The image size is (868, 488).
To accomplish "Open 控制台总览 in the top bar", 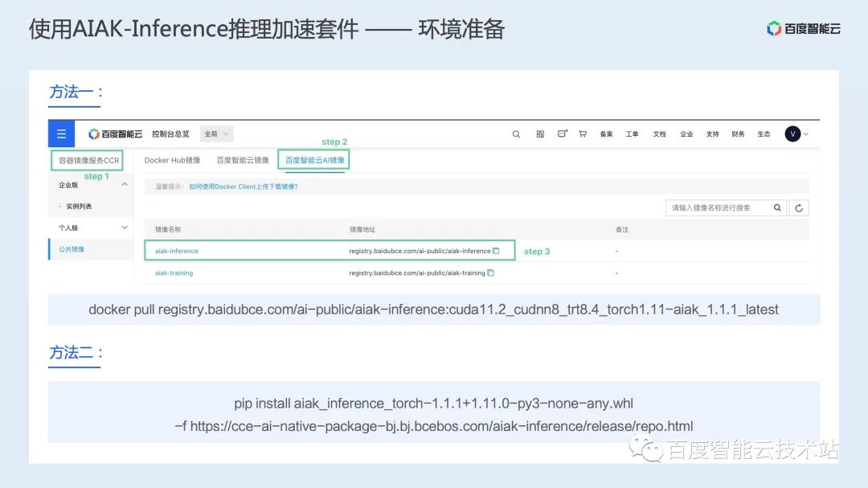I will click(170, 134).
